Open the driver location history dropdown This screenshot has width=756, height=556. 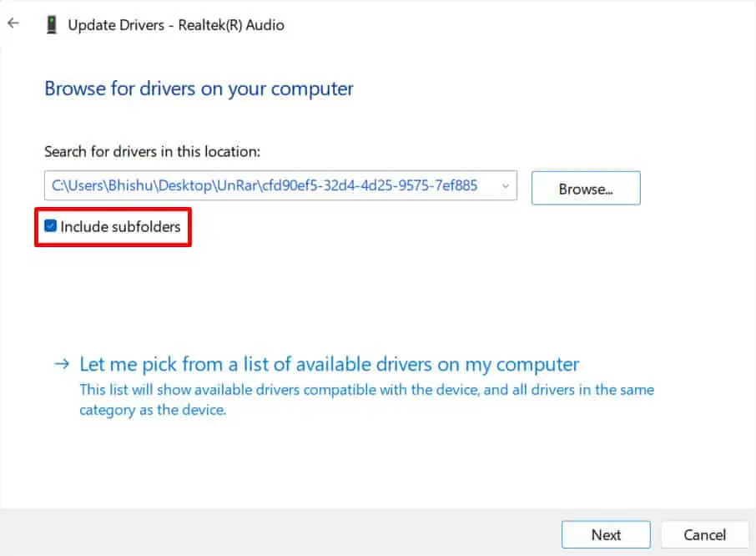(506, 187)
